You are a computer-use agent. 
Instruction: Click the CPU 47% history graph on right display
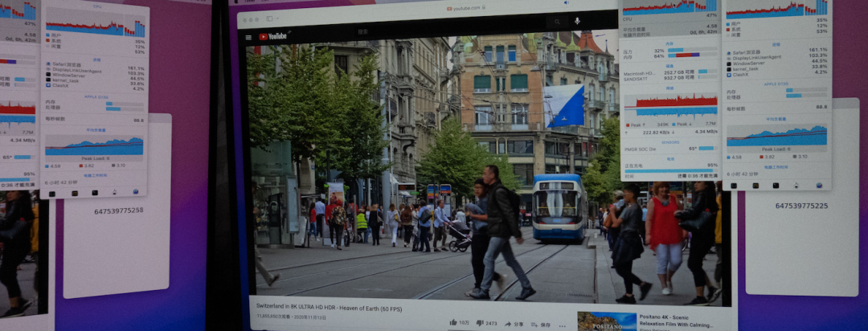669,6
